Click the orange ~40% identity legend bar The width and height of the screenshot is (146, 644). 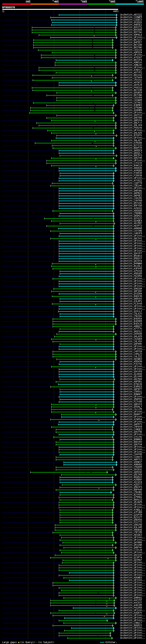tap(45, 4)
